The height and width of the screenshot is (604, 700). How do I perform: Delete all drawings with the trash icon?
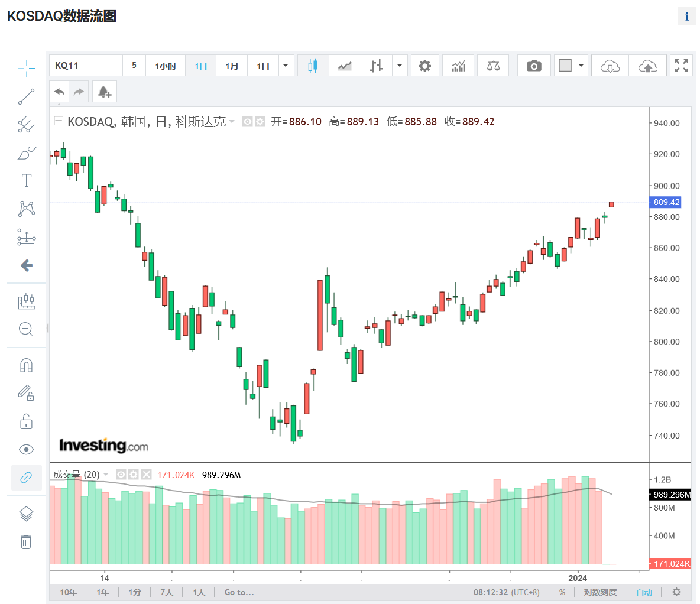pyautogui.click(x=26, y=542)
